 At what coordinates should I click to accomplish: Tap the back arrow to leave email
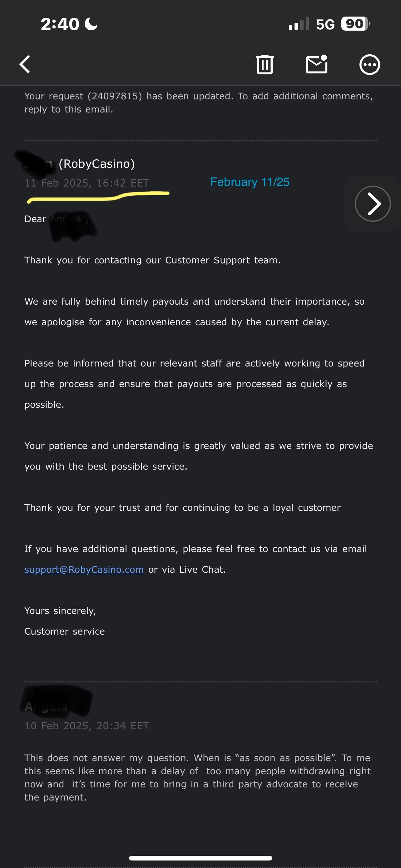(x=25, y=64)
